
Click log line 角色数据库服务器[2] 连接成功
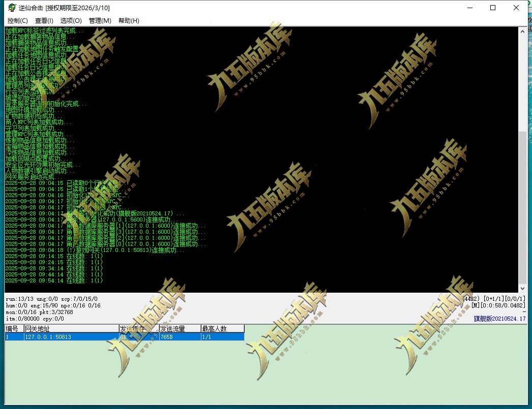coord(105,238)
